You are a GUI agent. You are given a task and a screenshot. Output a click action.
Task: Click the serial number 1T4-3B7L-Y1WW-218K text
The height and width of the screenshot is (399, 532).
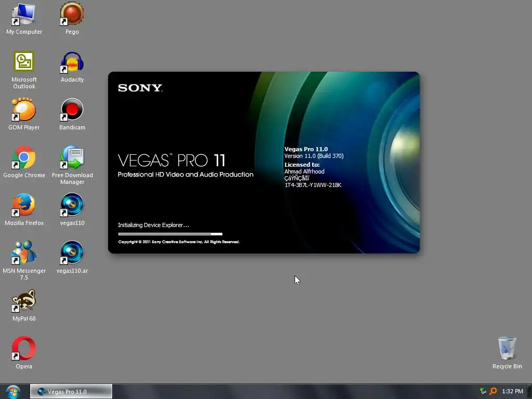[313, 185]
